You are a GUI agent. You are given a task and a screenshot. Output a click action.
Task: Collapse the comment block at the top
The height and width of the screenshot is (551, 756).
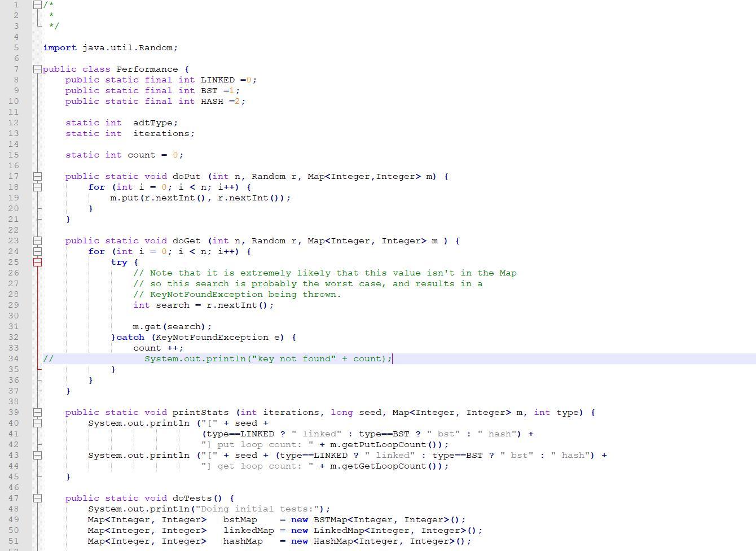click(37, 5)
